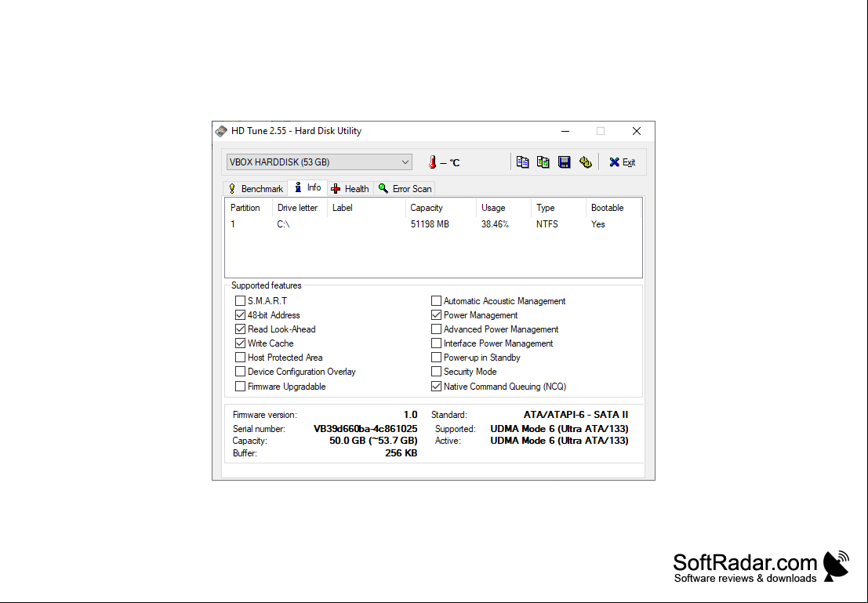Open the options icon in toolbar
Viewport: 868px width, 603px height.
585,162
